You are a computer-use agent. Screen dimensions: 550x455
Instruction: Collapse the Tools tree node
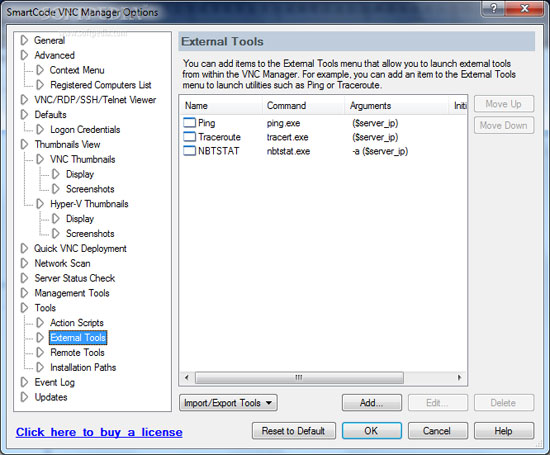click(x=24, y=308)
